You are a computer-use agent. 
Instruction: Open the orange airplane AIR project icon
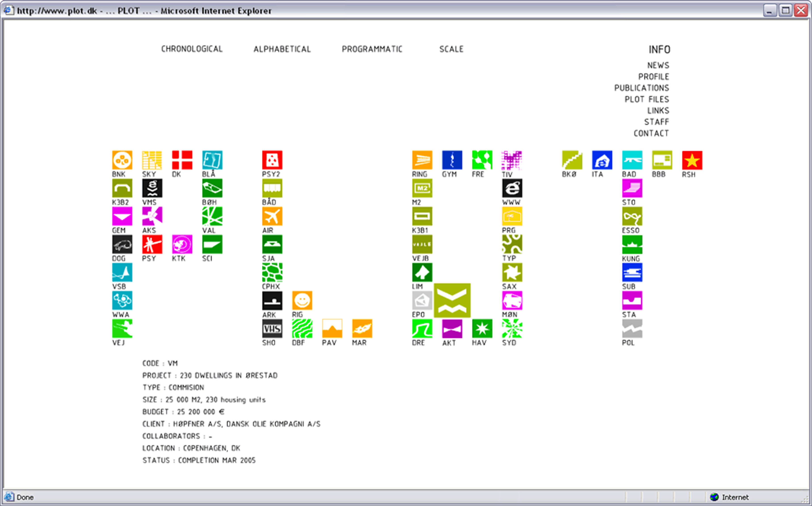[x=272, y=216]
